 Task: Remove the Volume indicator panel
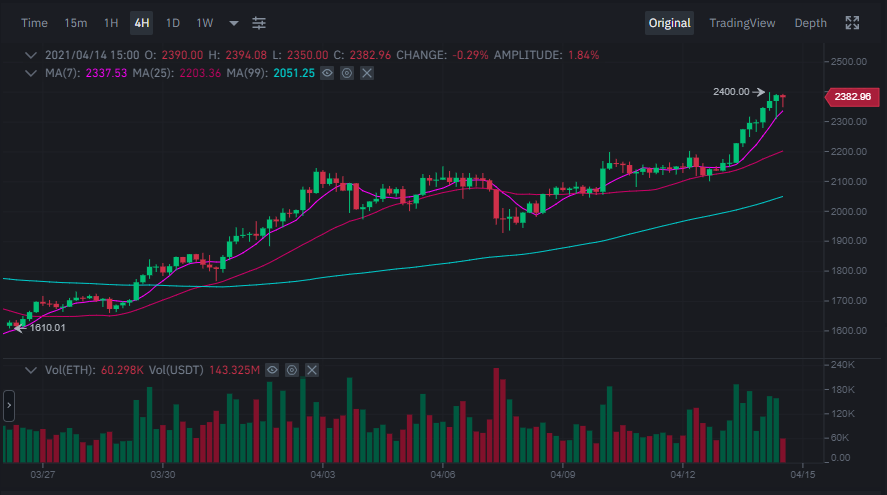(312, 370)
